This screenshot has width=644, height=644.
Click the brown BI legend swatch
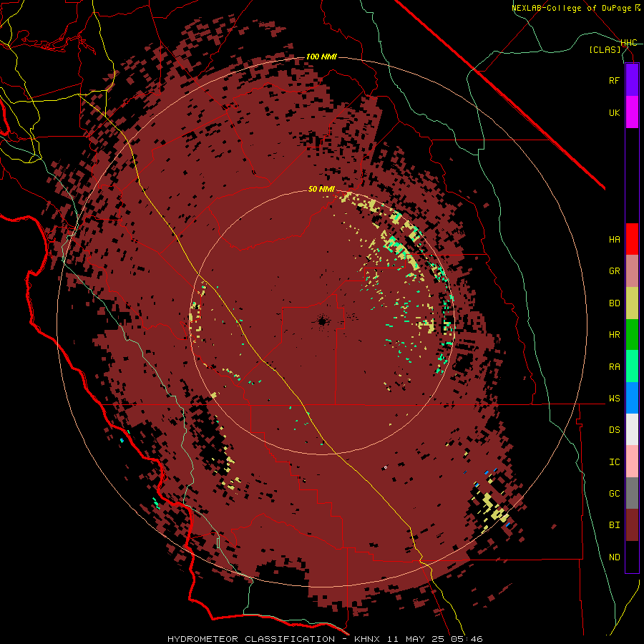[x=632, y=525]
